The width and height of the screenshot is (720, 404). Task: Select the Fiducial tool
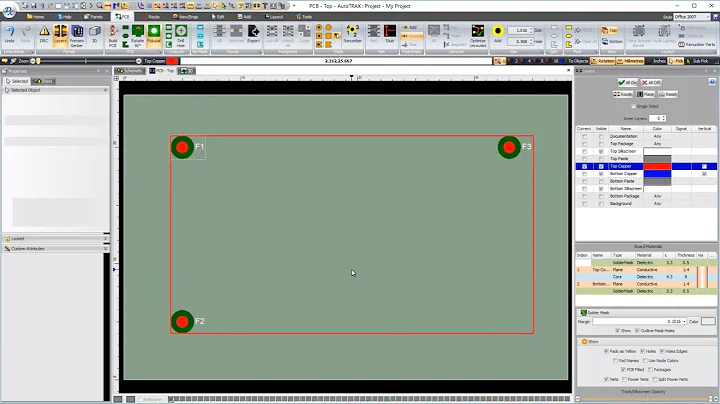tap(154, 34)
